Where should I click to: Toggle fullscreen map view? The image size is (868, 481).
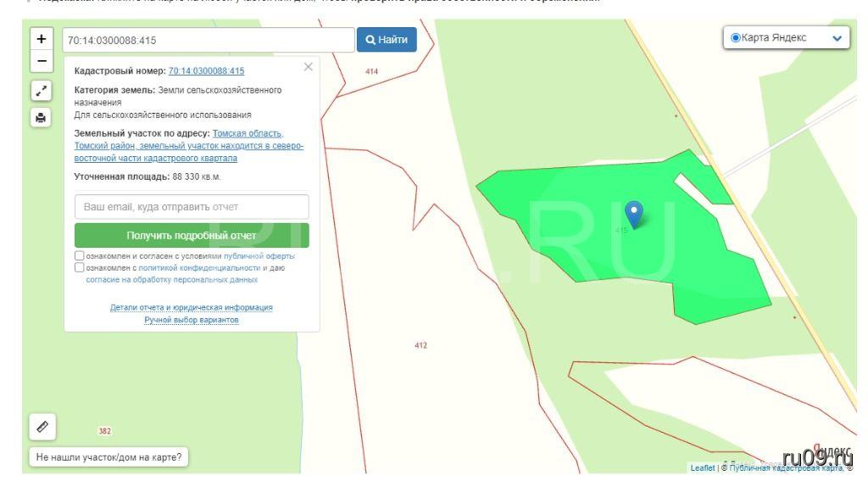coord(41,91)
